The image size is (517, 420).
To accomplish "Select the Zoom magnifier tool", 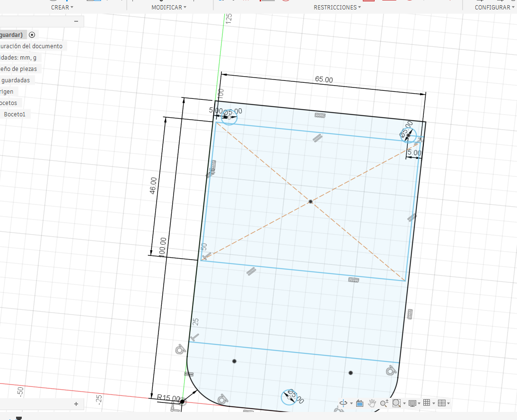I will point(384,403).
